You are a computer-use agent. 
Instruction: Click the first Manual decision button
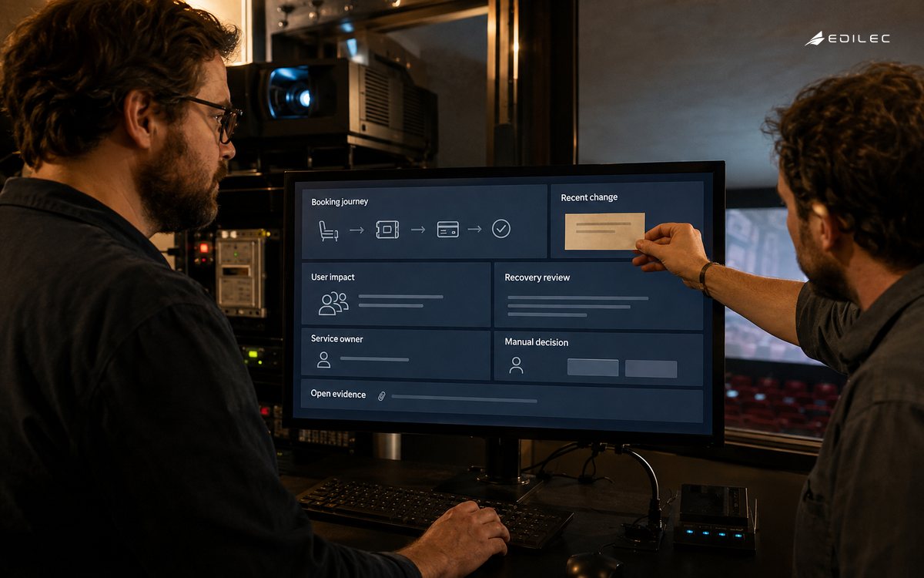(593, 368)
